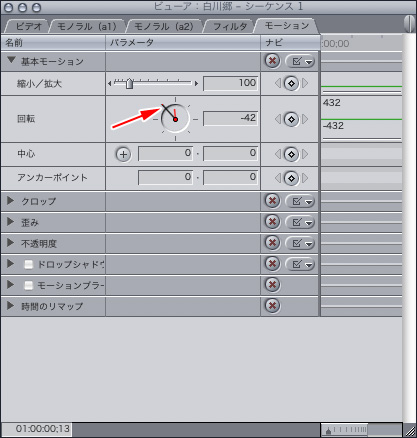Image resolution: width=417 pixels, height=438 pixels.
Task: Reset the 基本モーション parameters
Action: (x=272, y=61)
